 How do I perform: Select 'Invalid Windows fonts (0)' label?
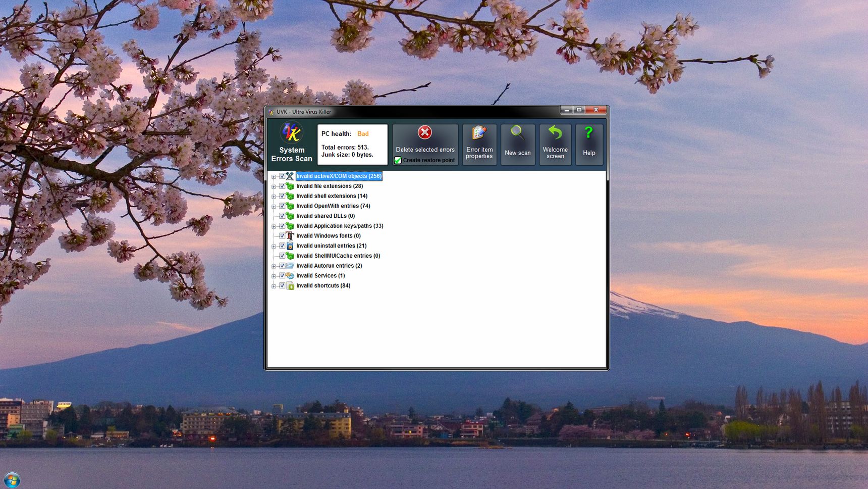pos(329,236)
